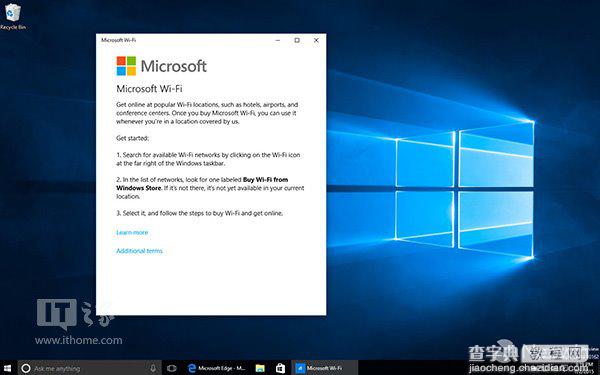This screenshot has width=600, height=375.
Task: Click the Windows Start button
Action: (x=7, y=368)
